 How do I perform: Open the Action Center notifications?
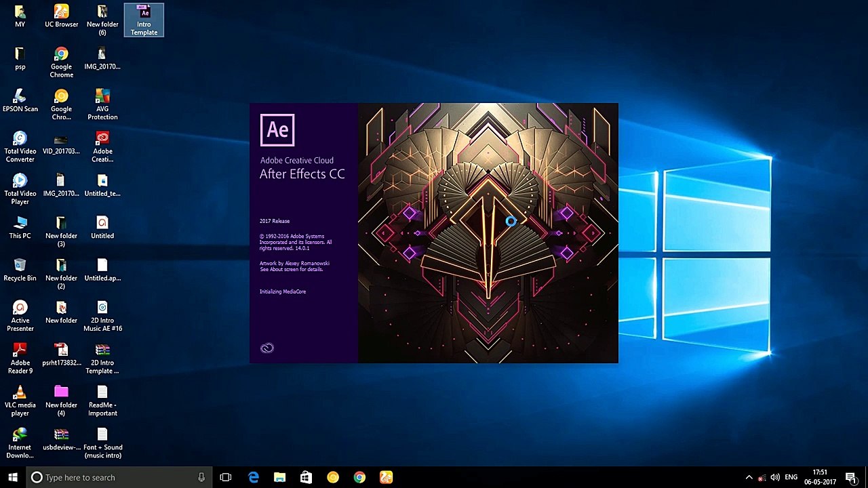[x=851, y=477]
